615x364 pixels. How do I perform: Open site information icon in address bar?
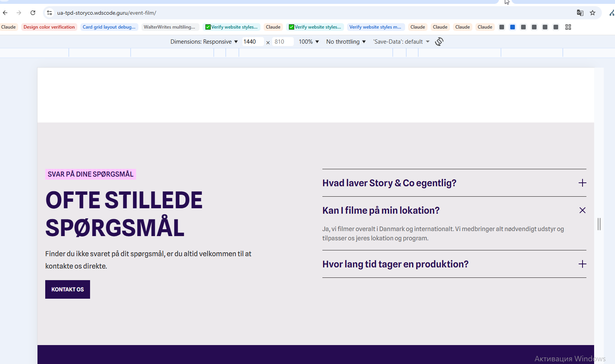point(49,13)
